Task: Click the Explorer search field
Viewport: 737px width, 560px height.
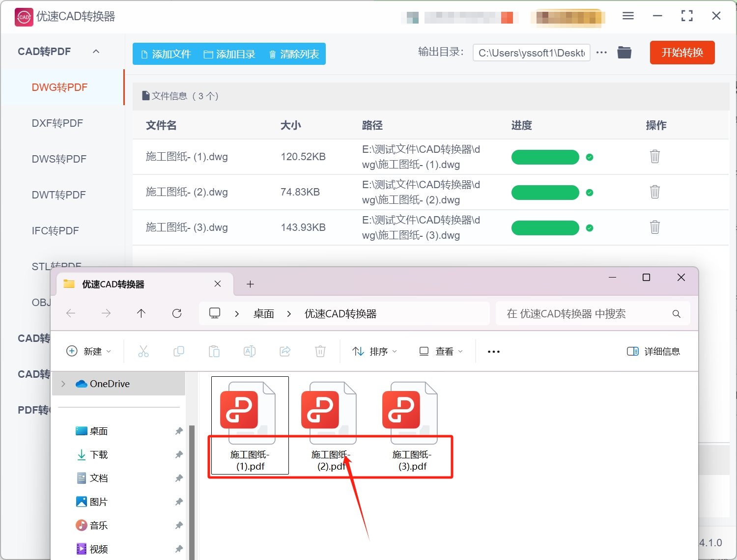Action: [593, 314]
